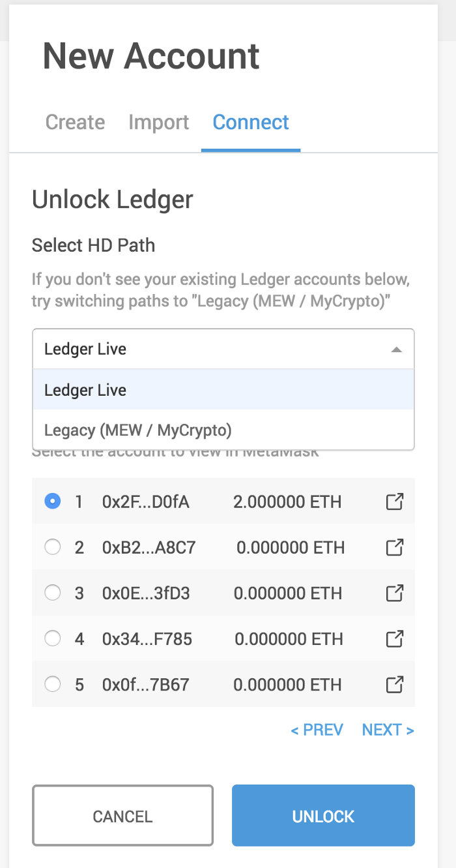Collapse the HD Path dropdown arrow
This screenshot has height=868, width=456.
point(396,350)
